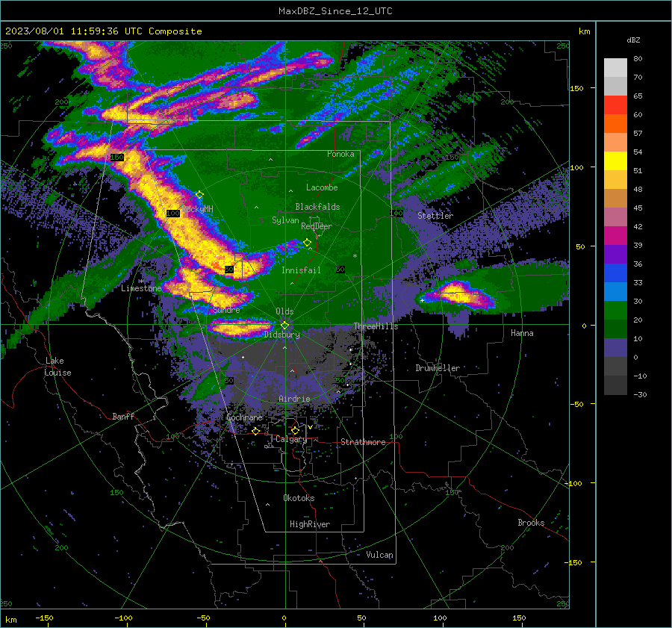This screenshot has height=628, width=672.
Task: Click the ThreeHills city label
Action: [x=376, y=326]
